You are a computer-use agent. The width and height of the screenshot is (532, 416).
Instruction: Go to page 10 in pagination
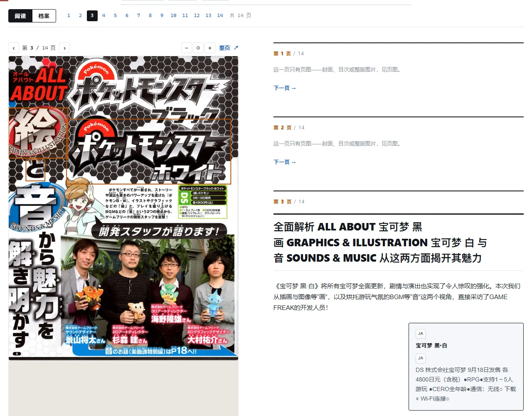click(x=173, y=15)
